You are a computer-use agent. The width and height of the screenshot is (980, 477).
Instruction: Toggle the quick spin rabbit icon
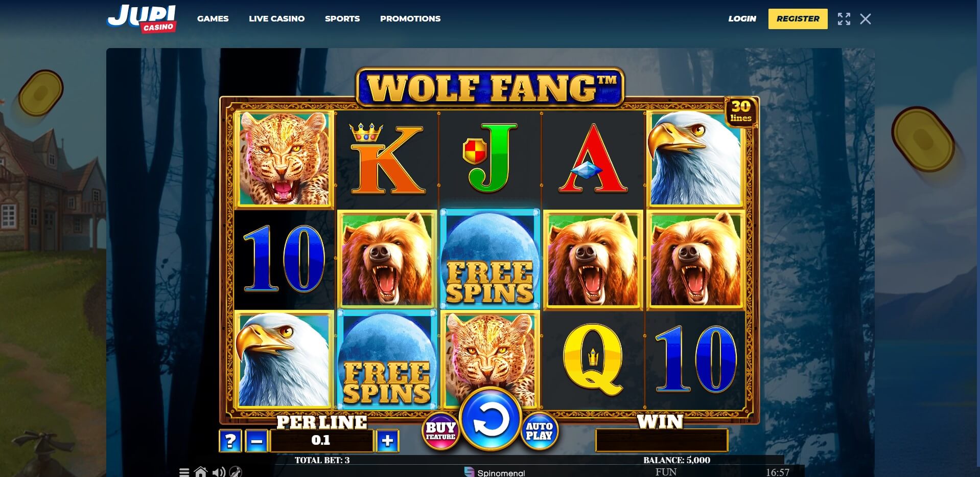point(236,472)
